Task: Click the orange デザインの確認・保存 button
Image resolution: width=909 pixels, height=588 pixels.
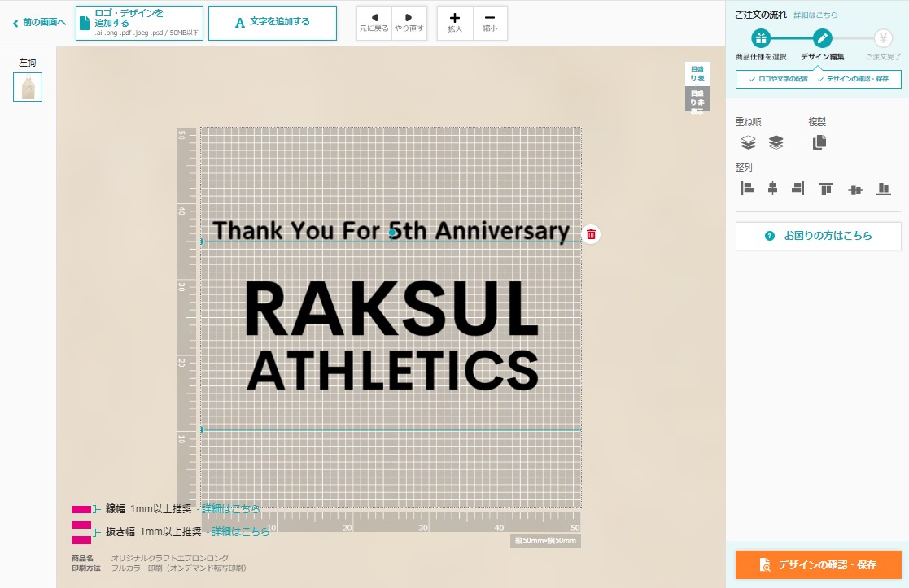Action: (818, 565)
